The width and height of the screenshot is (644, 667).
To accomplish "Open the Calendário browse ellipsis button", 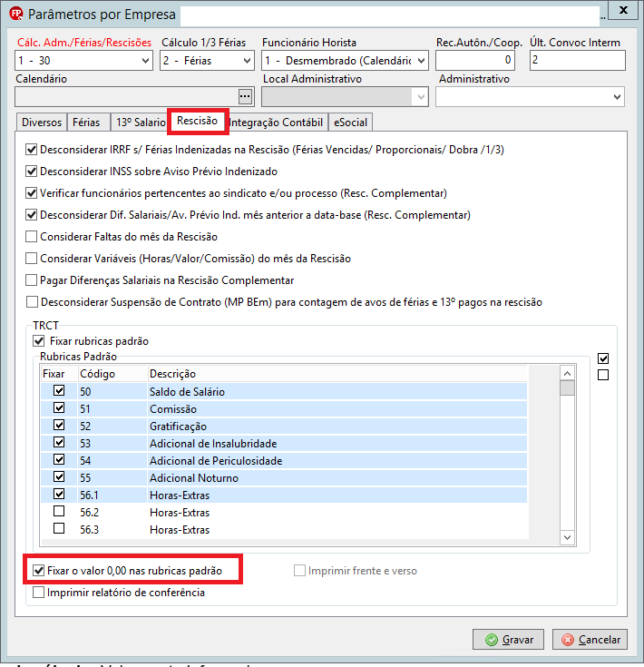I will [x=245, y=96].
